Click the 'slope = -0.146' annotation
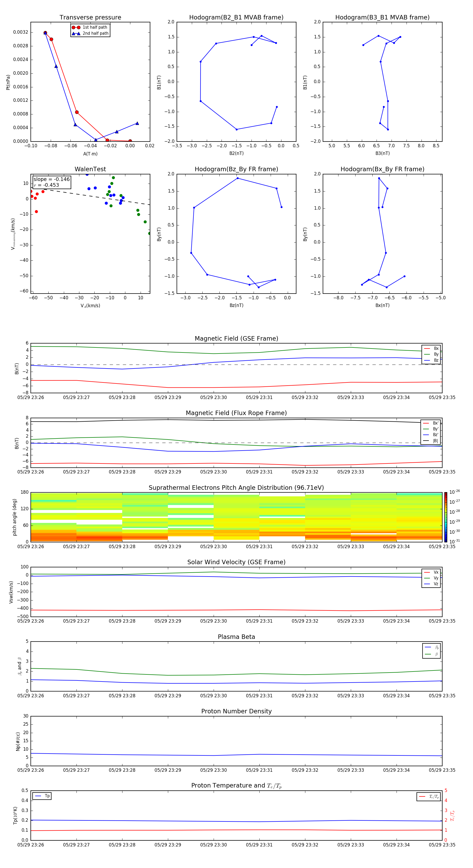The height and width of the screenshot is (868, 473). 52,179
